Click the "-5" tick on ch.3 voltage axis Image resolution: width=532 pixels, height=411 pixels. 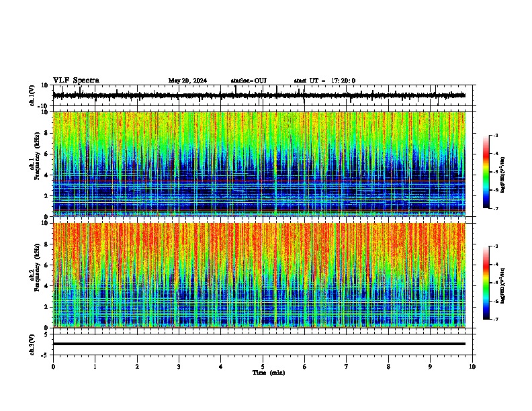(46, 355)
